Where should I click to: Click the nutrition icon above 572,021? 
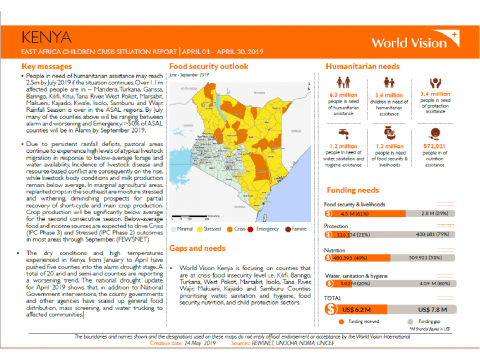click(x=435, y=134)
